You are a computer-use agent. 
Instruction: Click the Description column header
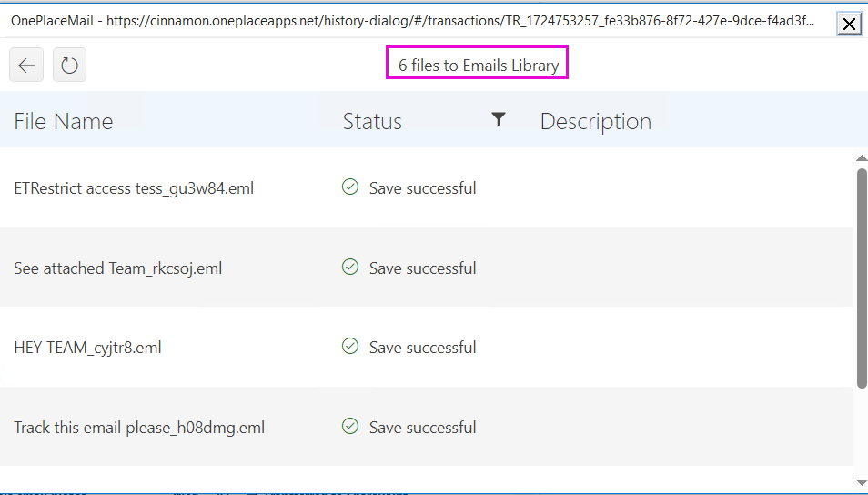[595, 121]
